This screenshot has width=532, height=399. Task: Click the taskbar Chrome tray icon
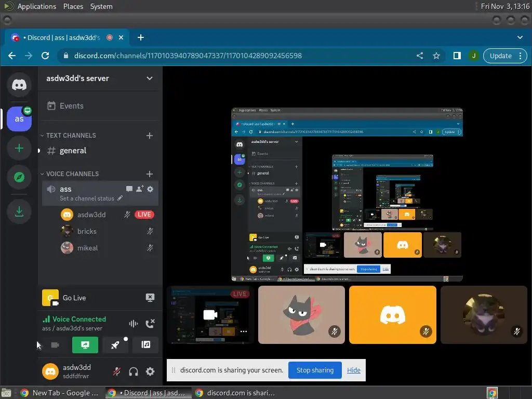[x=492, y=393]
